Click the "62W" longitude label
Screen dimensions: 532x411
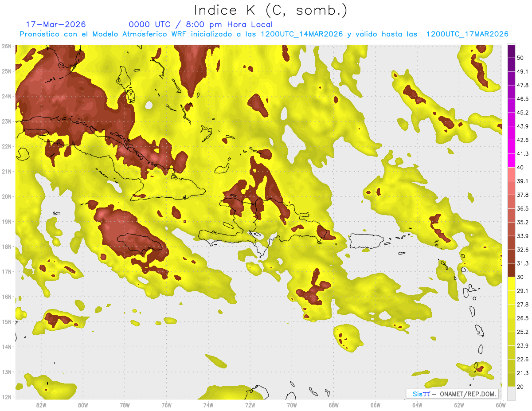[459, 405]
